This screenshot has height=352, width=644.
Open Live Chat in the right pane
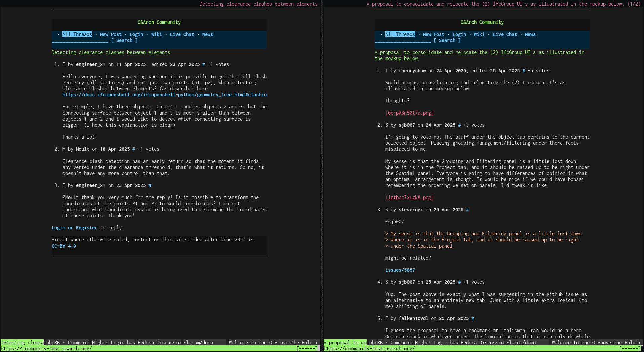[505, 34]
